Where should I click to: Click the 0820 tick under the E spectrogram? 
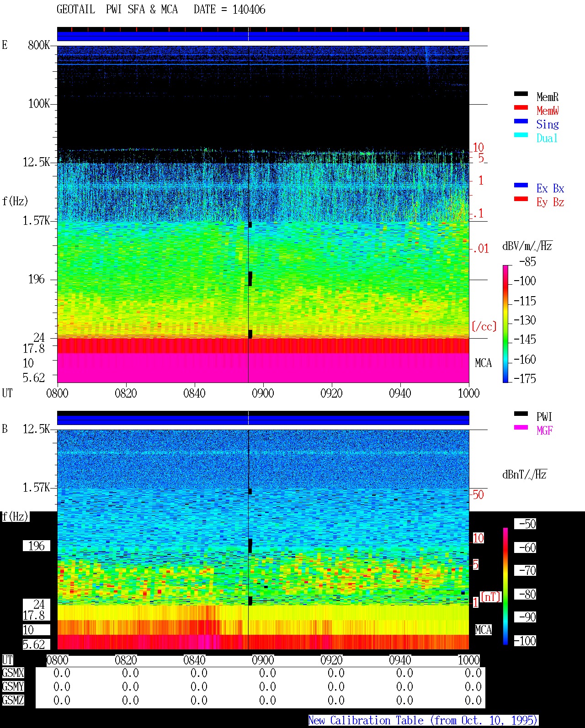point(126,393)
